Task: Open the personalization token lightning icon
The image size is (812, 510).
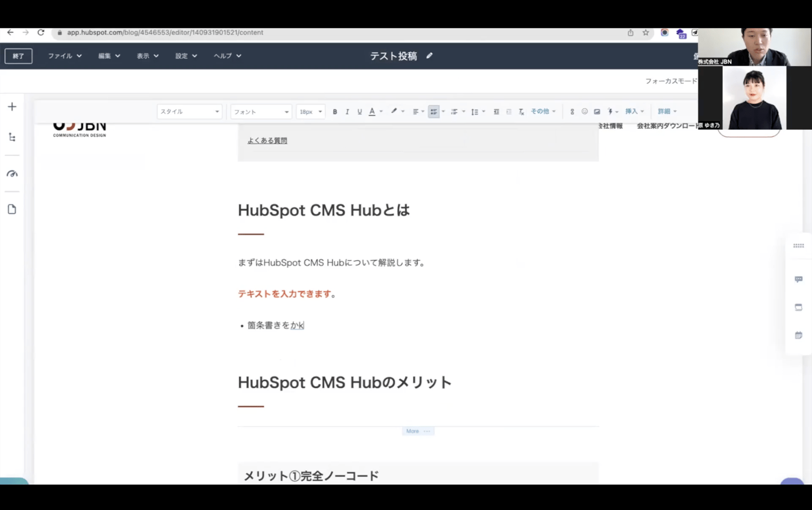Action: 612,112
